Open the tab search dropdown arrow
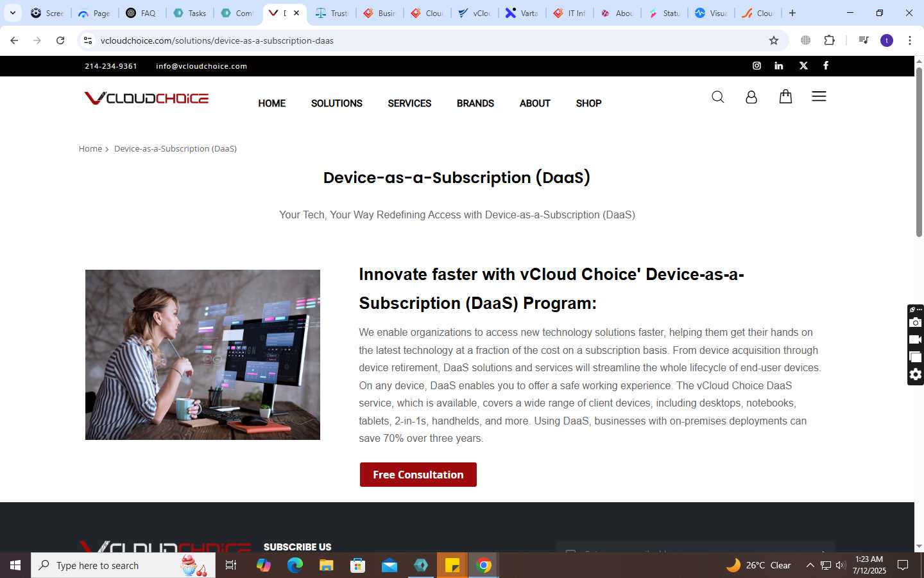This screenshot has height=578, width=924. [x=12, y=13]
